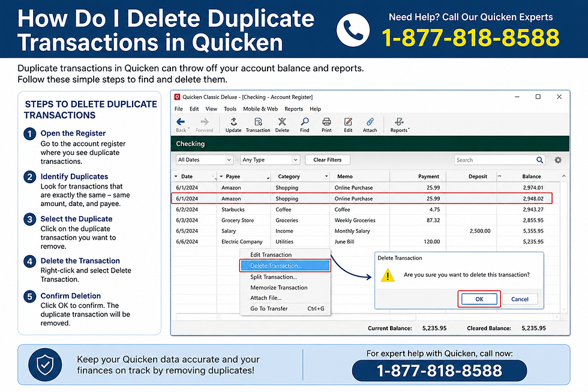Open the Any Type dropdown
The image size is (588, 392).
(x=270, y=160)
